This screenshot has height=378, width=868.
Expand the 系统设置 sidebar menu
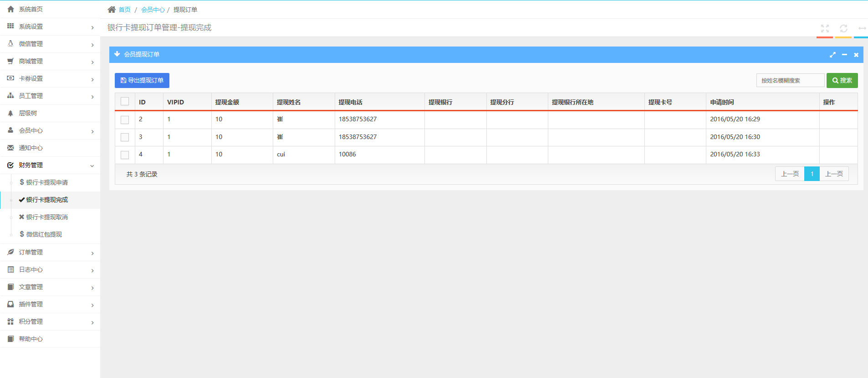point(50,27)
